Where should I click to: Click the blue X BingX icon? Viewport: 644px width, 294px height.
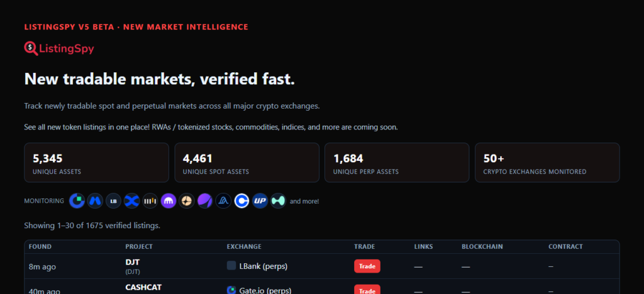click(x=132, y=201)
